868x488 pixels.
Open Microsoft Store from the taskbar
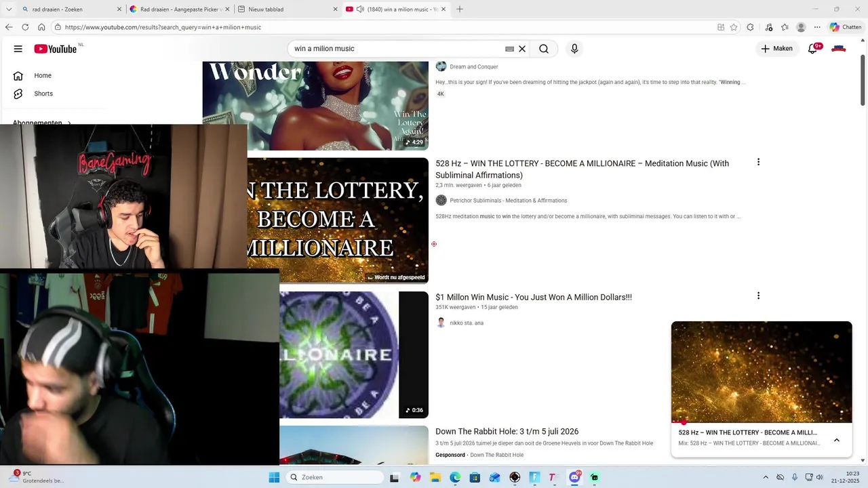coord(475,477)
